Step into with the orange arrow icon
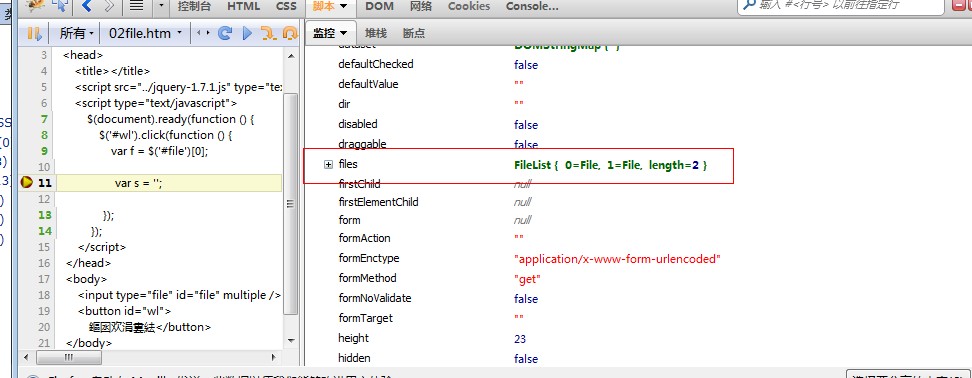972x378 pixels. pyautogui.click(x=268, y=33)
